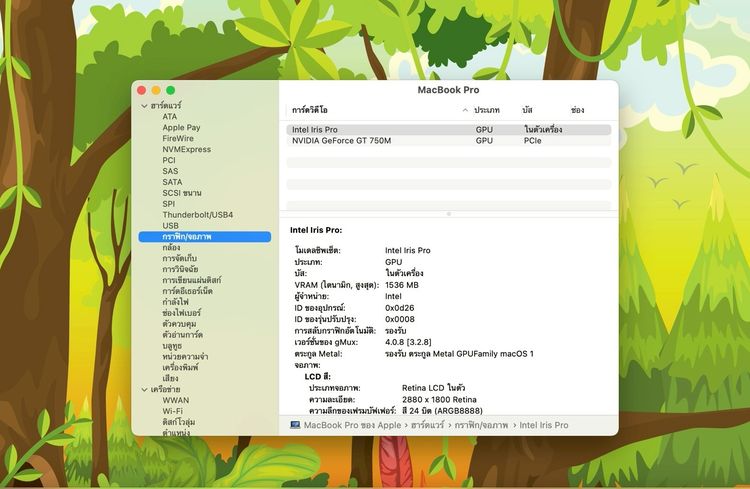Open เสียง (audio) sidebar item
The width and height of the screenshot is (750, 489).
tap(170, 378)
